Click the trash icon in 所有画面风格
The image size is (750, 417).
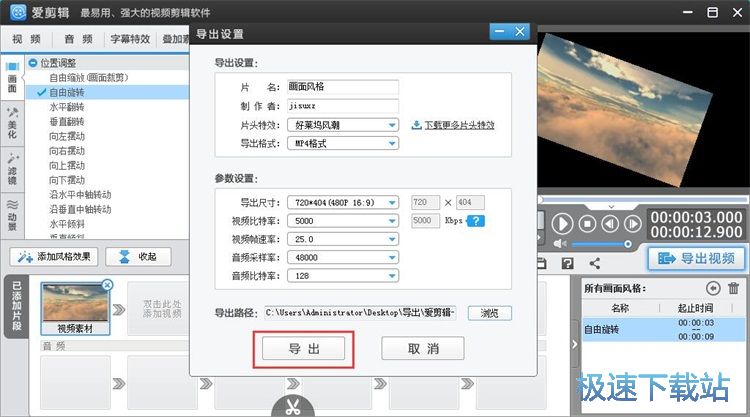733,288
